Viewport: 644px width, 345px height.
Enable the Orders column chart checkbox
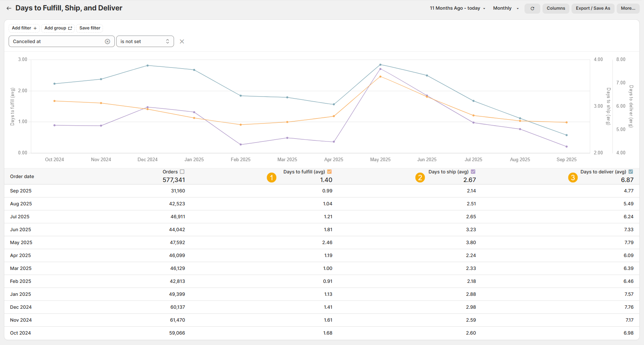[x=182, y=172]
